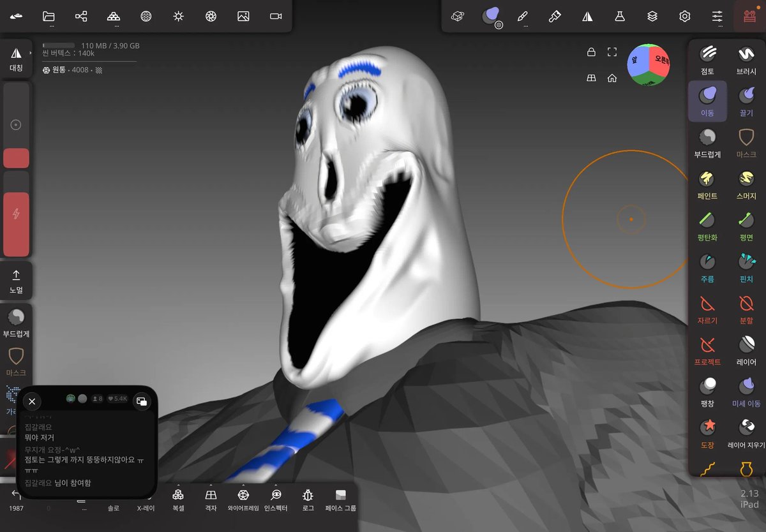The width and height of the screenshot is (766, 532).
Task: Open the 로그 log button
Action: (x=308, y=501)
